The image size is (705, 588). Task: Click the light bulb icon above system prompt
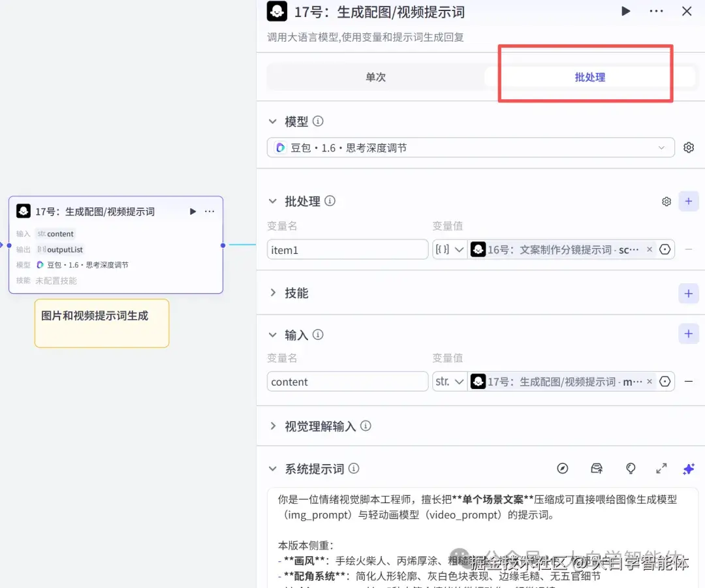pos(631,469)
